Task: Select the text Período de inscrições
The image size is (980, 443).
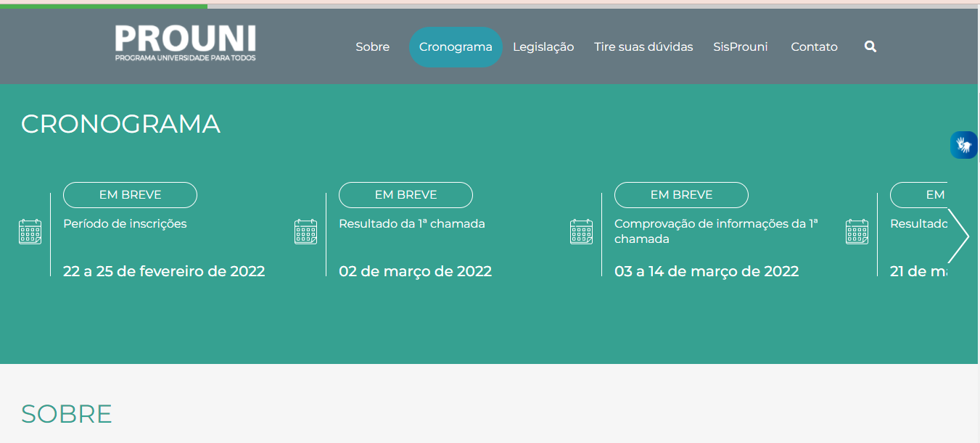Action: coord(125,224)
